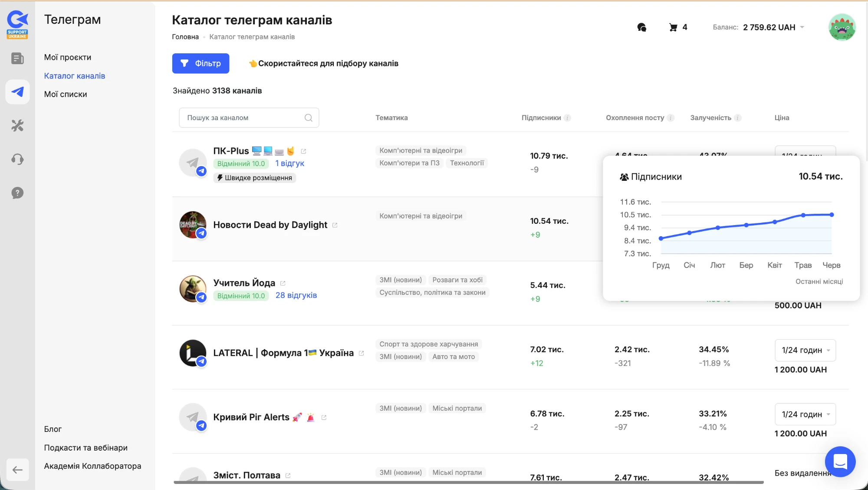Click the Новости Dead by Daylight avatar

tap(193, 225)
